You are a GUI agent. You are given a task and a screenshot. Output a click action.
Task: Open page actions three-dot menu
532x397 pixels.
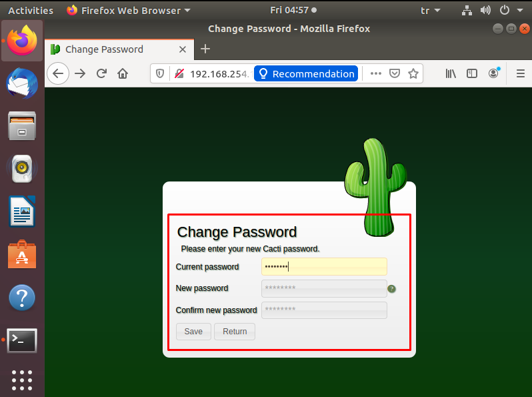point(375,73)
